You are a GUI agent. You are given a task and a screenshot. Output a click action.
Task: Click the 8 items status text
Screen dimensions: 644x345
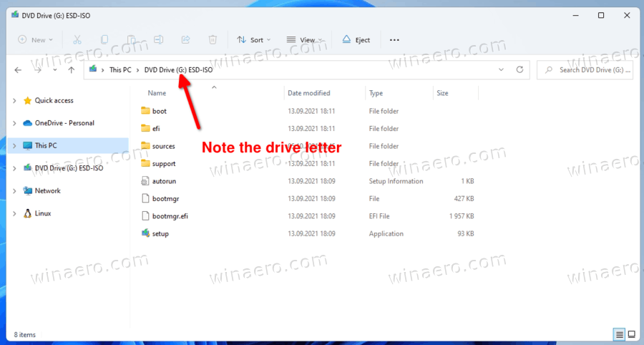[x=24, y=335]
